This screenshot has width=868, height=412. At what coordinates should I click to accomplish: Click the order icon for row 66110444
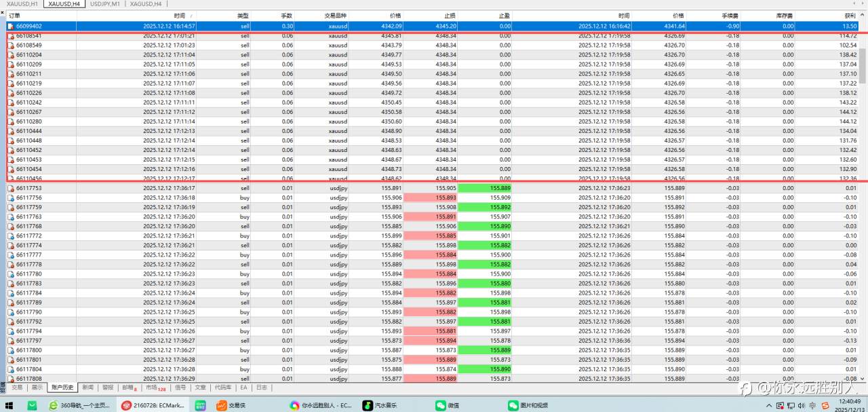tap(11, 131)
